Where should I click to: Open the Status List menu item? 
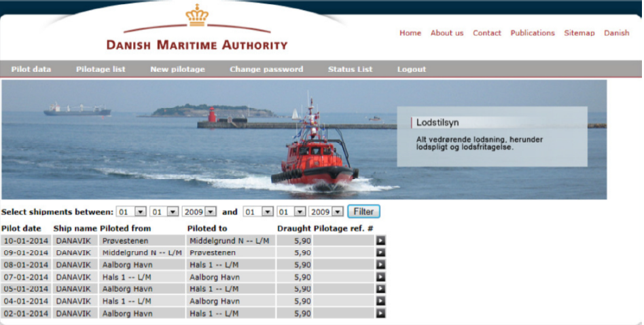(x=351, y=69)
